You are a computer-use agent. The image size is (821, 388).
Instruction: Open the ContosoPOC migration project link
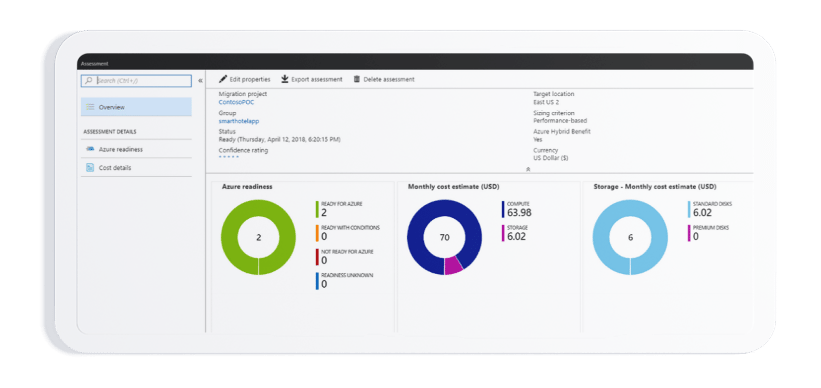236,102
